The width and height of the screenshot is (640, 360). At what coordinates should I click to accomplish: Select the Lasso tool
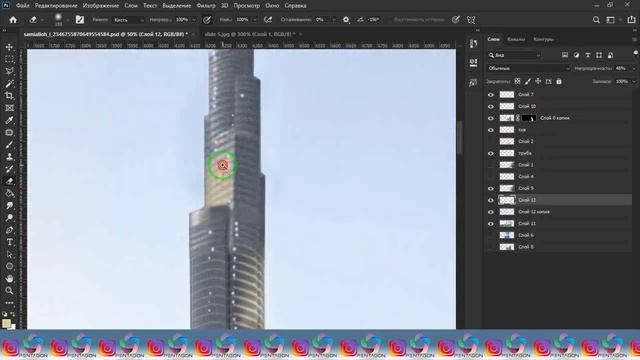pyautogui.click(x=9, y=71)
